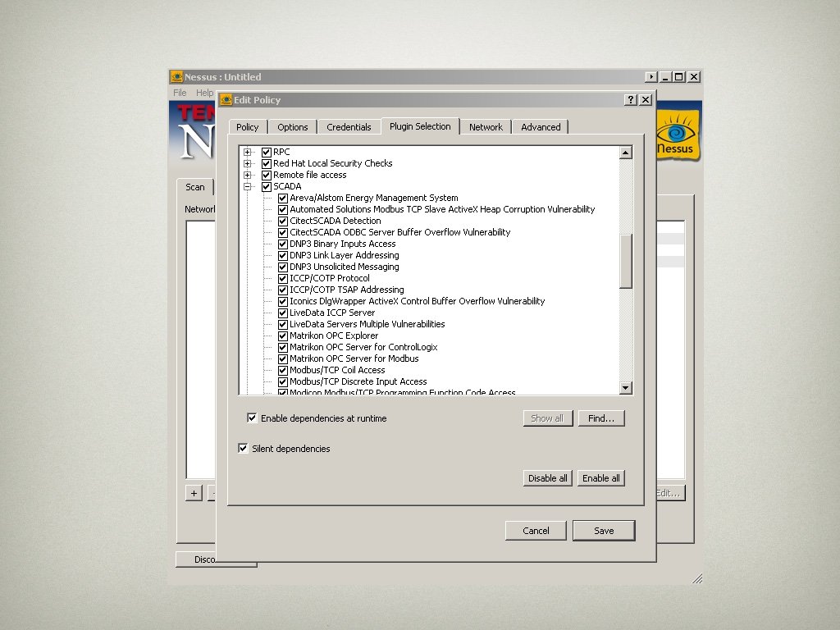Close the Edit Policy dialog
The image size is (840, 630).
pos(646,99)
